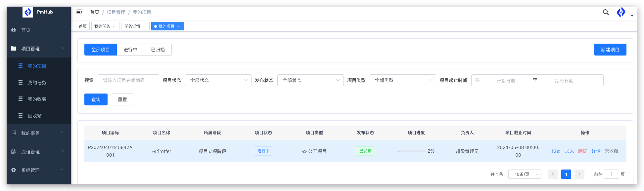
Task: Click the PmHub logo in sidebar
Action: [28, 12]
